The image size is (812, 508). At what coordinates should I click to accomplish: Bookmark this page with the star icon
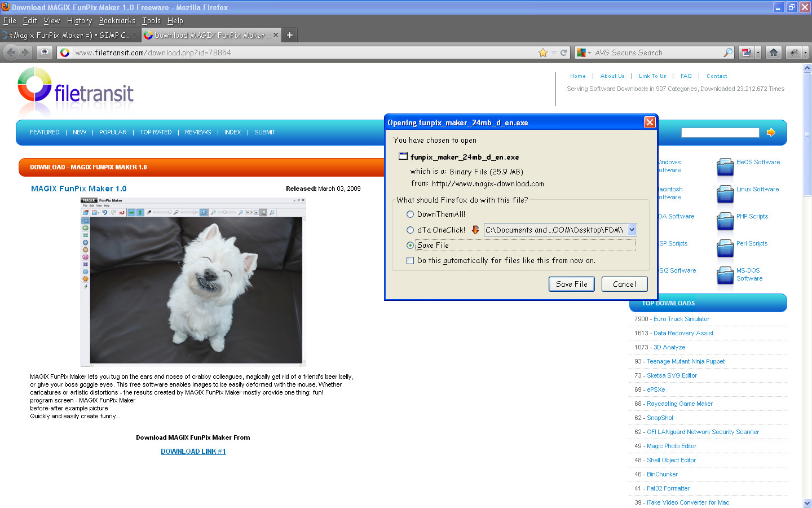pos(543,52)
